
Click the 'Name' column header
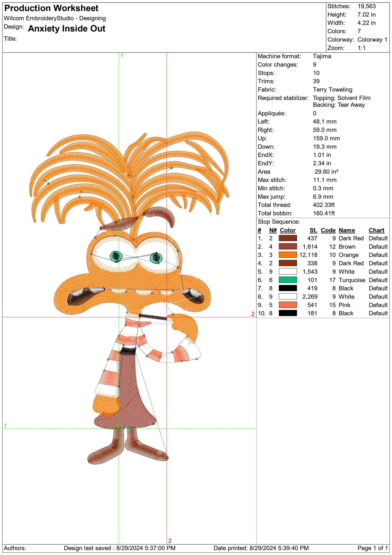point(347,230)
